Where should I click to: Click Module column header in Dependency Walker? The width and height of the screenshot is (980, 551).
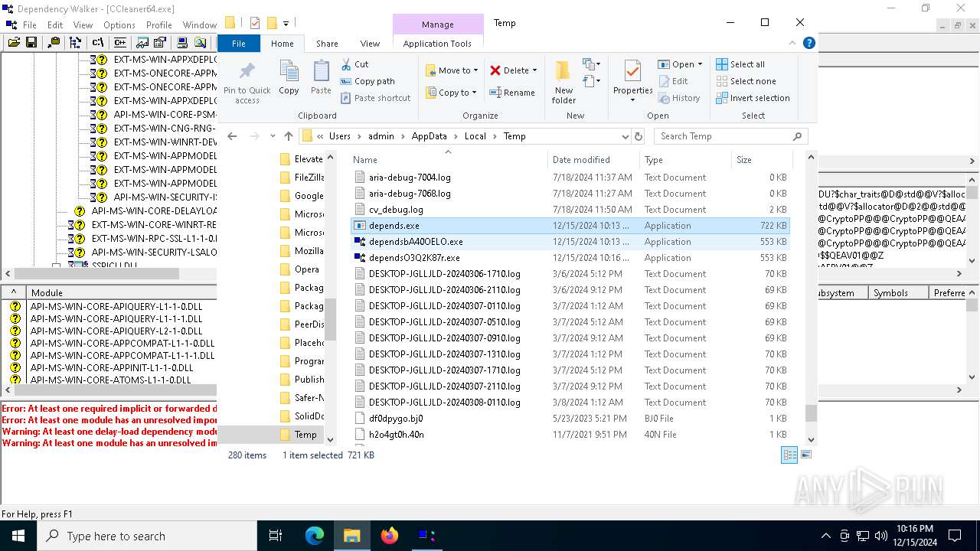tap(121, 293)
